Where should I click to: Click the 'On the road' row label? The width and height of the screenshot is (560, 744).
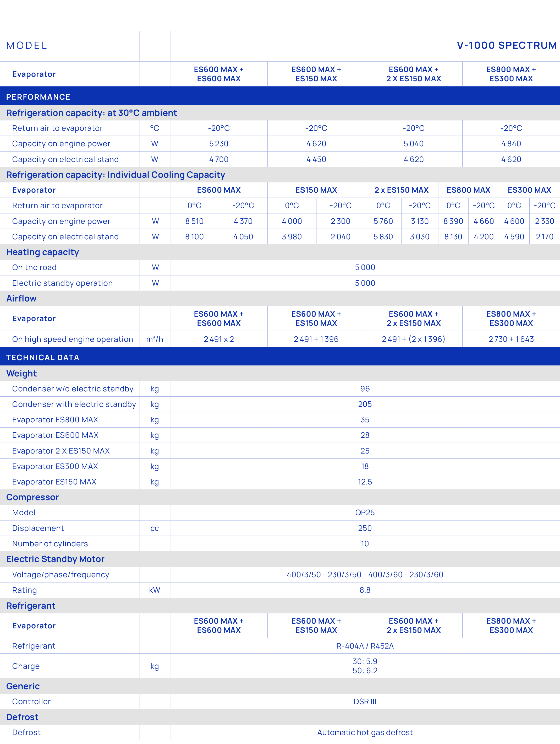coord(34,267)
